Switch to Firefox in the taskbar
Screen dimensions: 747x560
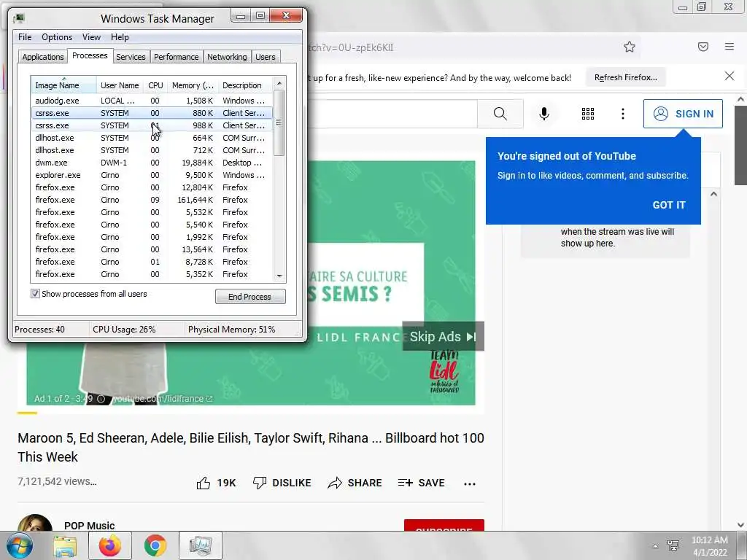(110, 545)
